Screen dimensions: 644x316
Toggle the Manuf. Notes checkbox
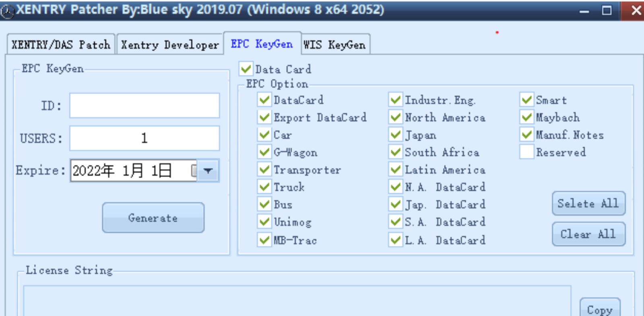(x=526, y=135)
